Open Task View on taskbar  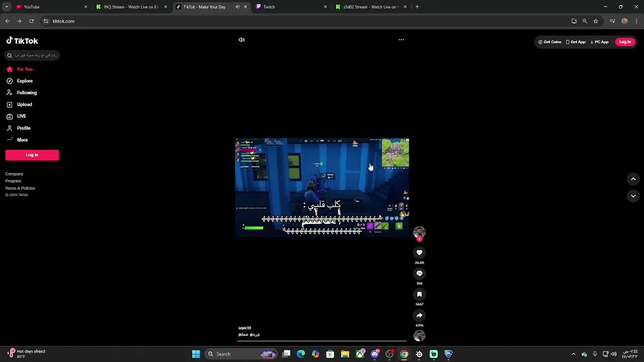pos(286,354)
